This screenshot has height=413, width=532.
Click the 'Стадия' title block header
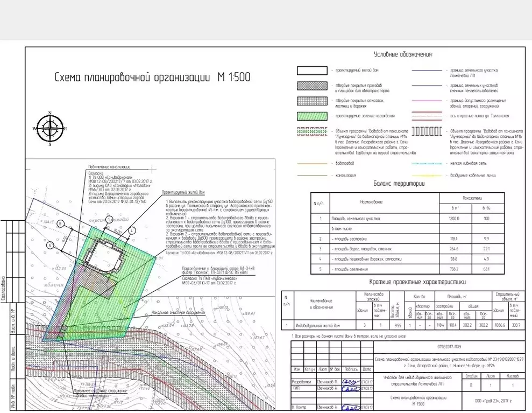pyautogui.click(x=471, y=376)
